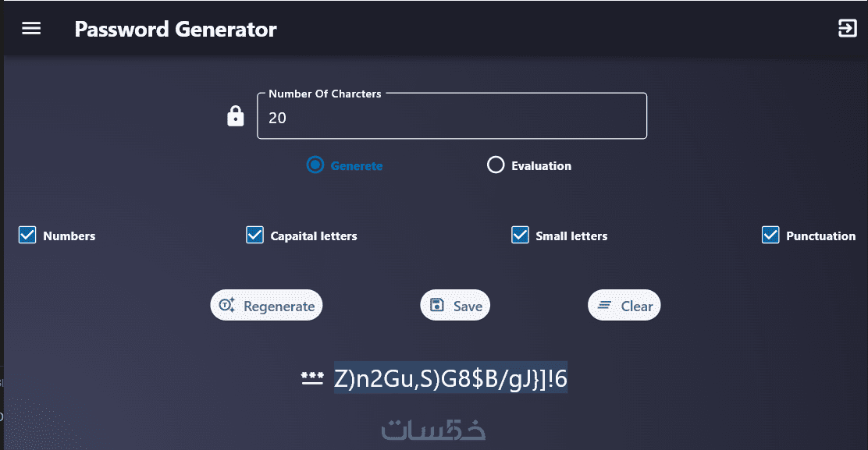Click the padlock icon beside character field
Viewport: 868px width, 450px height.
click(x=235, y=117)
